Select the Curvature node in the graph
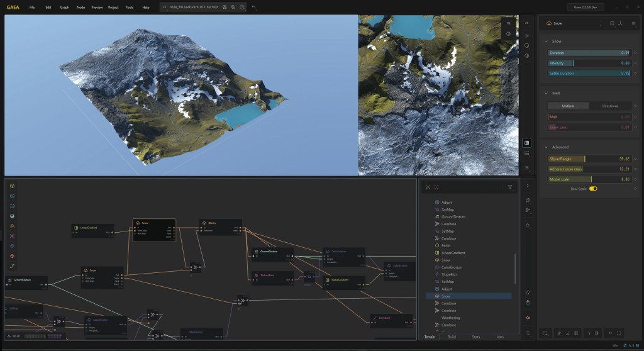644x351 pixels. [x=391, y=320]
